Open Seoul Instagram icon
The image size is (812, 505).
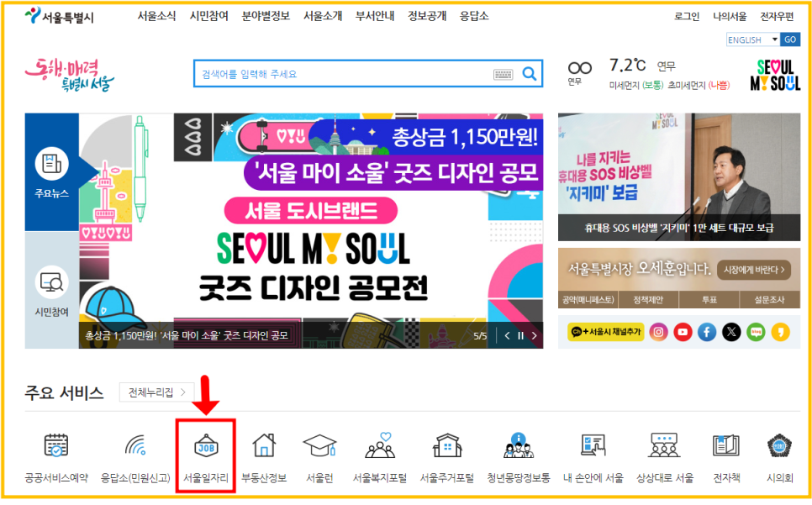point(658,332)
